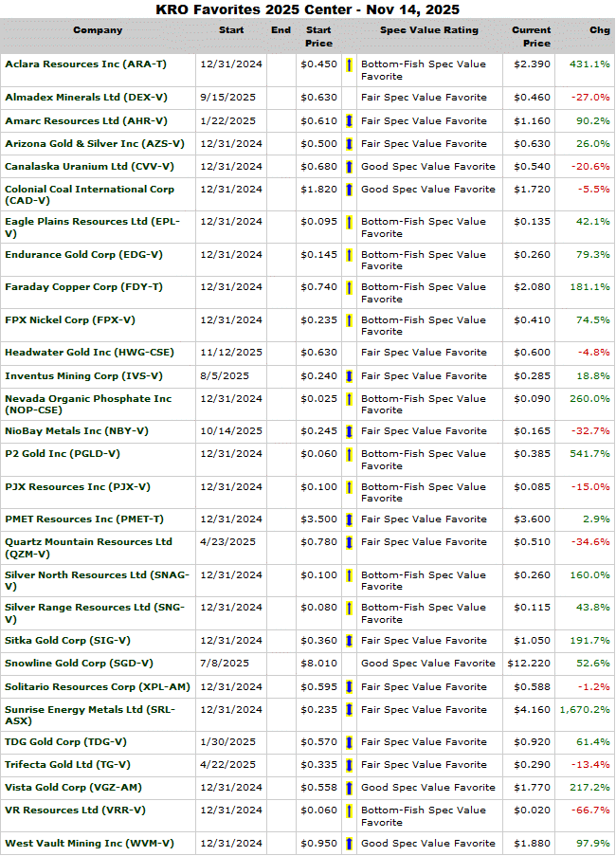Select the -34.6% change value
Image resolution: width=616 pixels, height=856 pixels.
(590, 541)
